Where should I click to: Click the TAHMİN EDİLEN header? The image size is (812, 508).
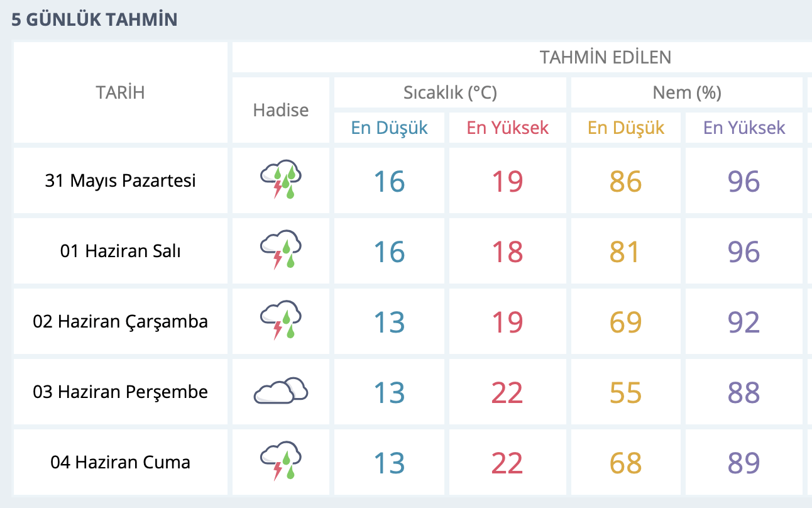click(605, 57)
